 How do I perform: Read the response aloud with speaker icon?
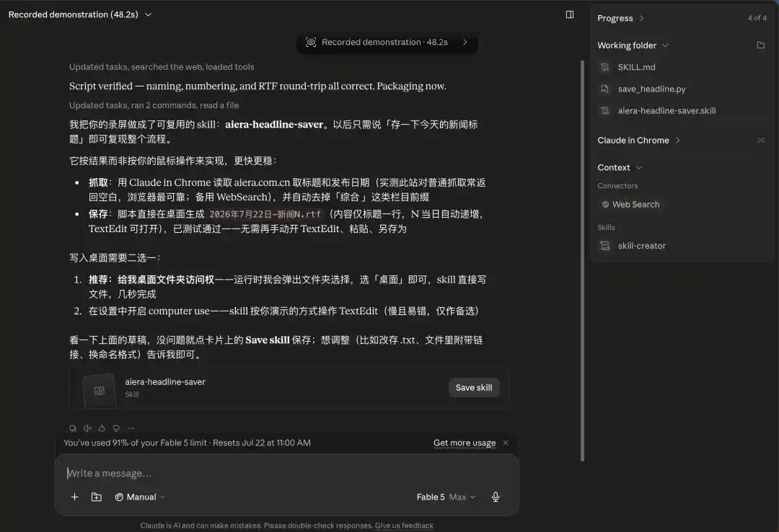click(87, 428)
